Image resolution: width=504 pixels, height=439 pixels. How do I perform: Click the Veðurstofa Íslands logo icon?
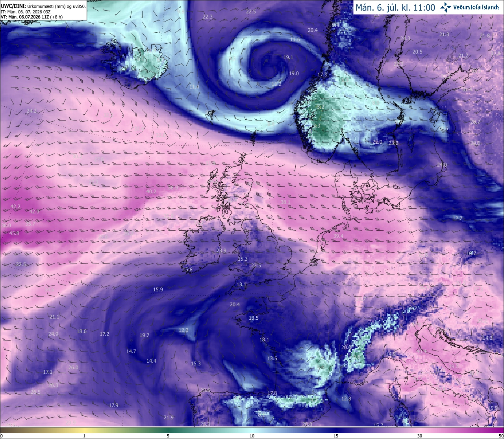pos(446,7)
